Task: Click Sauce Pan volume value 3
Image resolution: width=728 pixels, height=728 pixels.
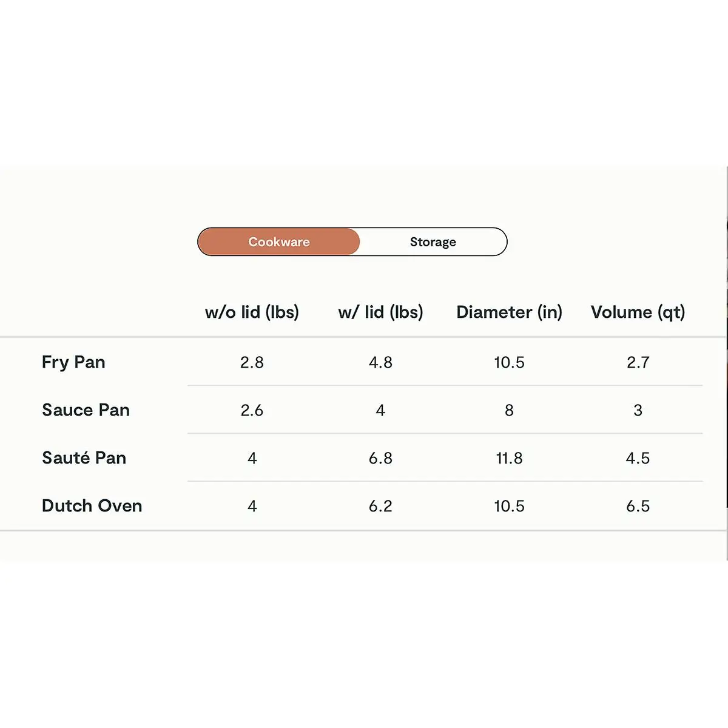Action: tap(638, 411)
